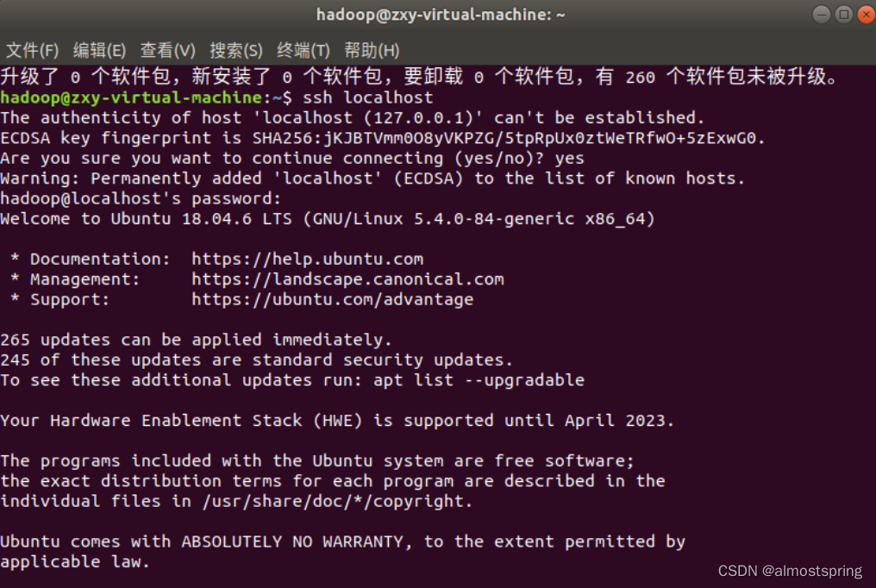876x588 pixels.
Task: Click the minimize window icon
Action: 820,14
